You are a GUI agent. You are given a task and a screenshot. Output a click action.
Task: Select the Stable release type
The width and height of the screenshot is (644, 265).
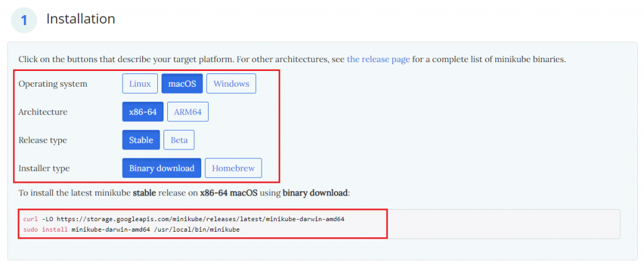point(141,140)
